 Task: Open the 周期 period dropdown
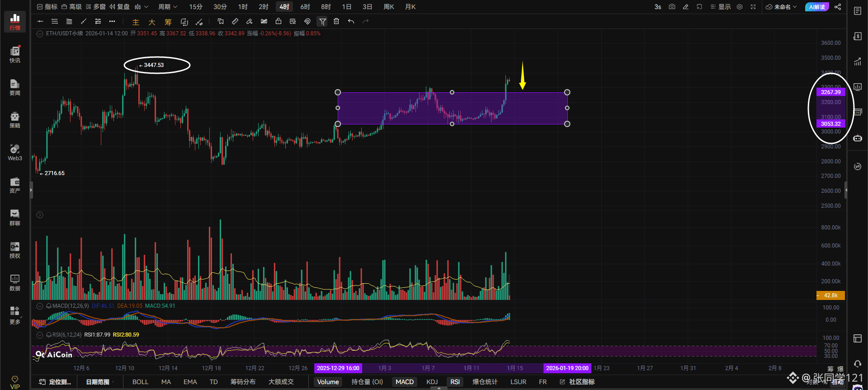[167, 7]
